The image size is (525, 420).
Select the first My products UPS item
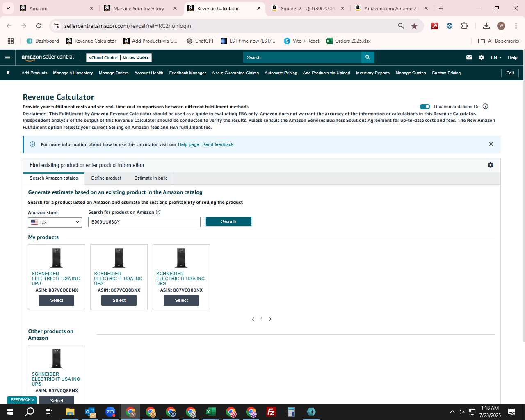point(57,300)
